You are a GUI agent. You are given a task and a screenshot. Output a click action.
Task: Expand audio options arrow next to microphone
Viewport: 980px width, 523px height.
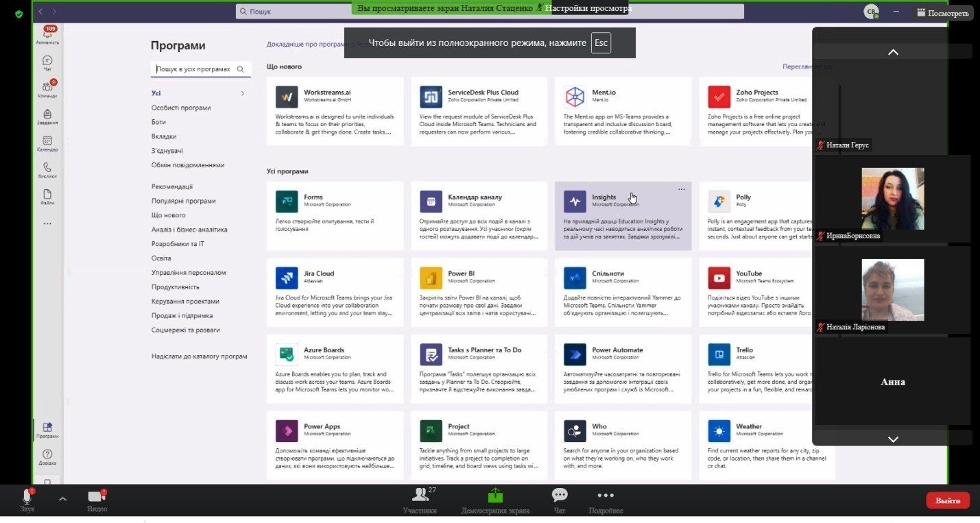(63, 499)
